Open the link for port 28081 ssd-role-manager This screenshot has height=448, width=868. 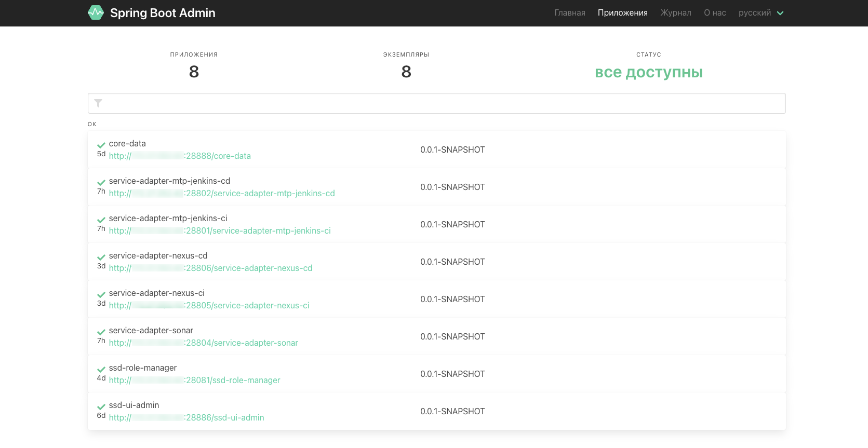point(194,380)
